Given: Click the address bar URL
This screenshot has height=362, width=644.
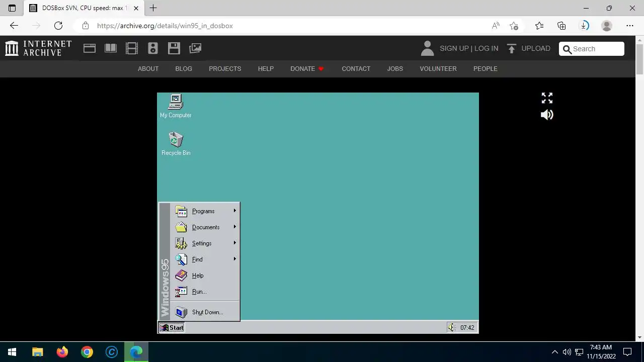Looking at the screenshot, I should [165, 26].
